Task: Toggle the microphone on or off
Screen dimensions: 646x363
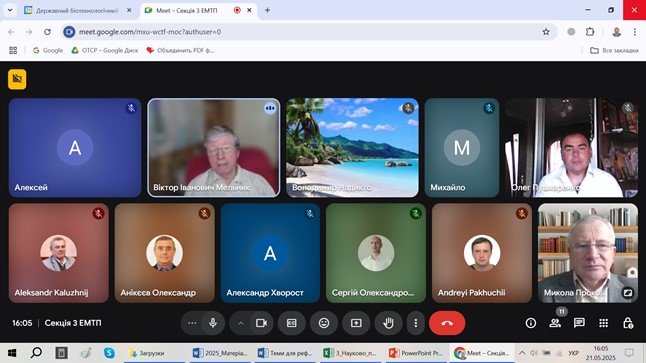Action: pyautogui.click(x=213, y=323)
